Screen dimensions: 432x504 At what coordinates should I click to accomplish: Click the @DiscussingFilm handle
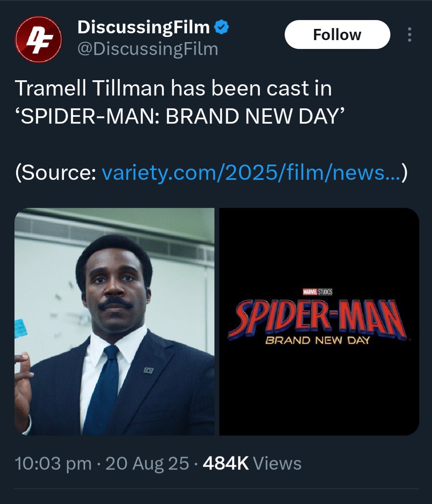tap(147, 49)
